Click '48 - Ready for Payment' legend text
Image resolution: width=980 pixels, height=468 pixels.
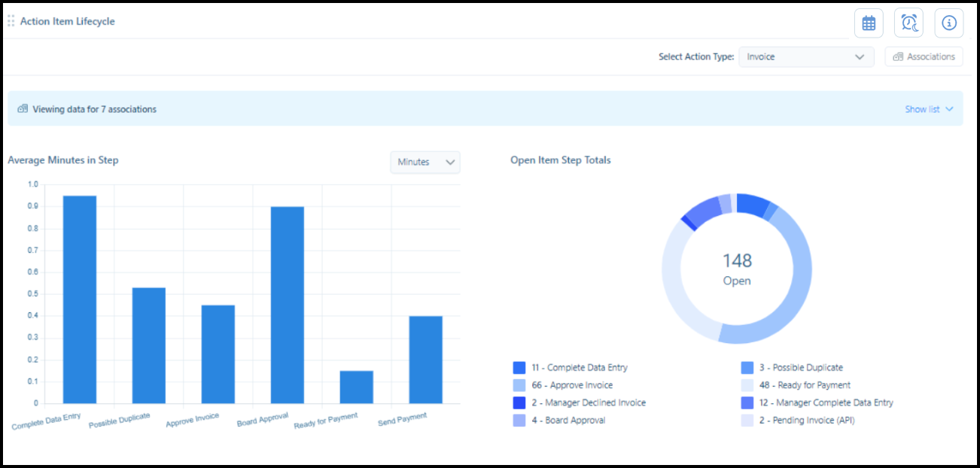click(x=805, y=385)
